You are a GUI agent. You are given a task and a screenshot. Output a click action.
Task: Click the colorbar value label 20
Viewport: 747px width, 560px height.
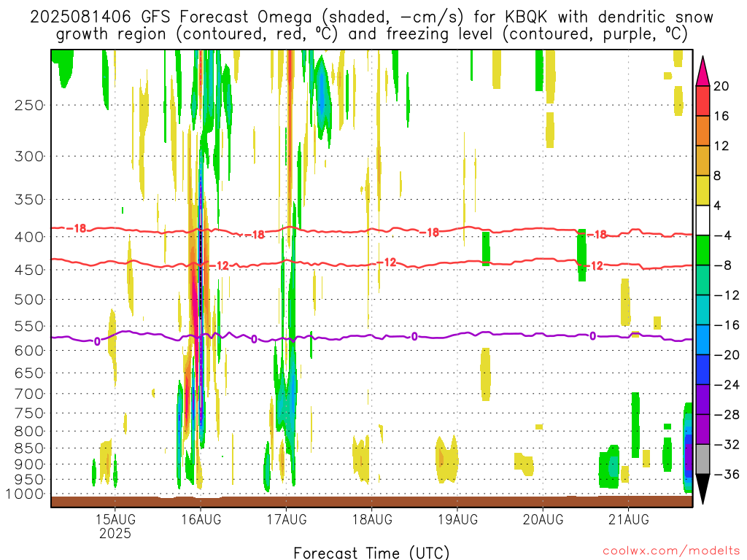click(721, 86)
